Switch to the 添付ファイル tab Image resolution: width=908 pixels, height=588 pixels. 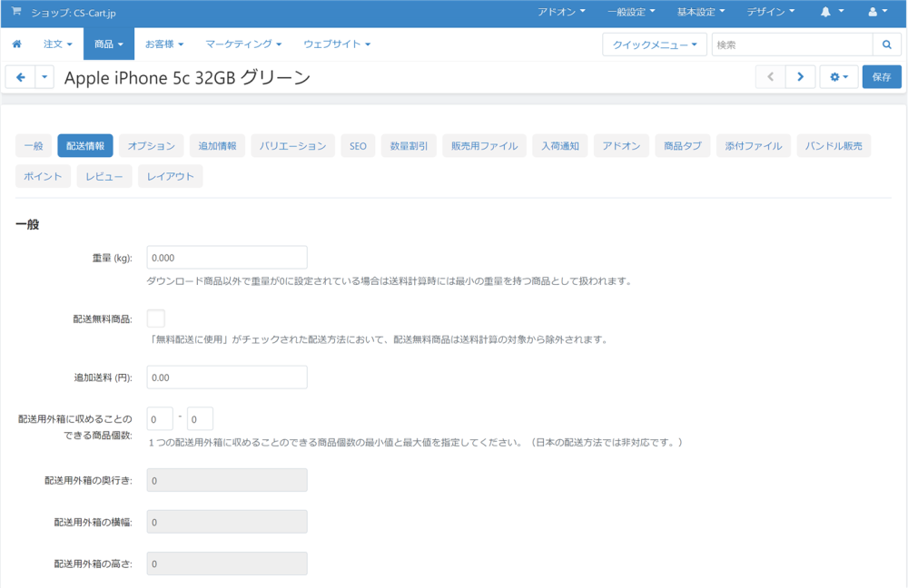coord(754,146)
